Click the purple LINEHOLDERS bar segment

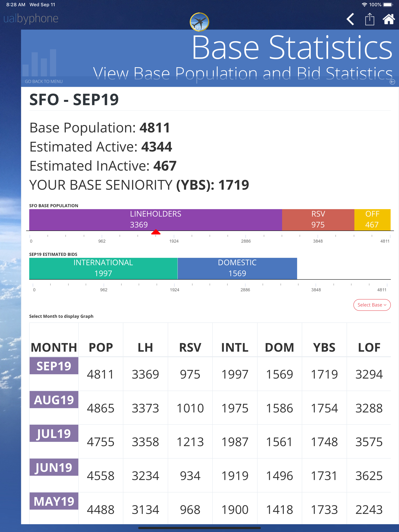[x=155, y=220]
